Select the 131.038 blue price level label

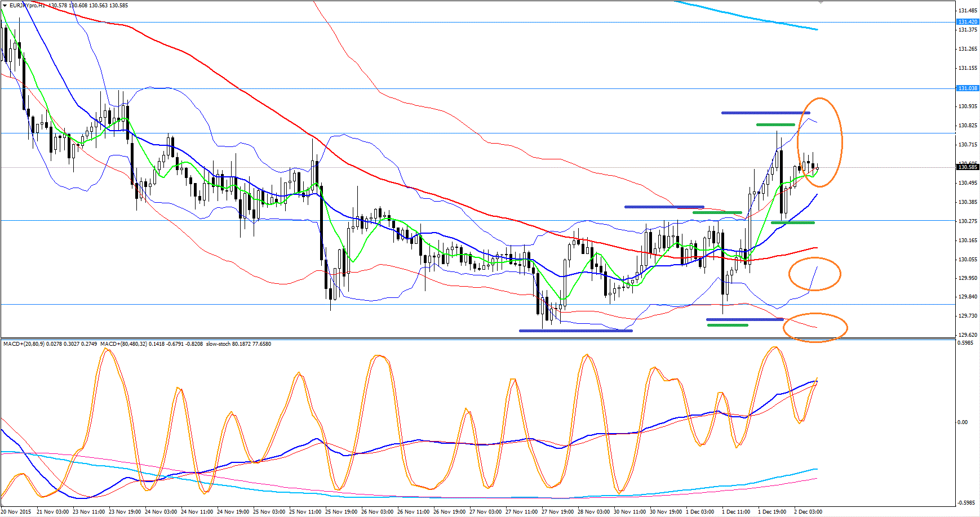[968, 88]
